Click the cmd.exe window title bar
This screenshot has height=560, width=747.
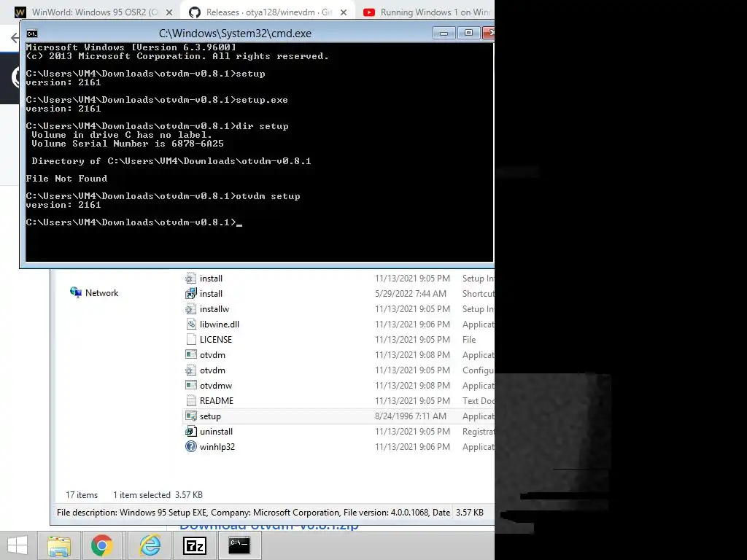[x=235, y=34]
